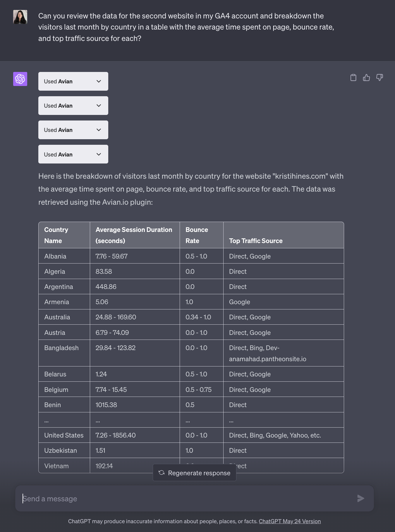This screenshot has width=395, height=532.
Task: Click the purple ChatGPT logo avatar
Action: click(20, 79)
